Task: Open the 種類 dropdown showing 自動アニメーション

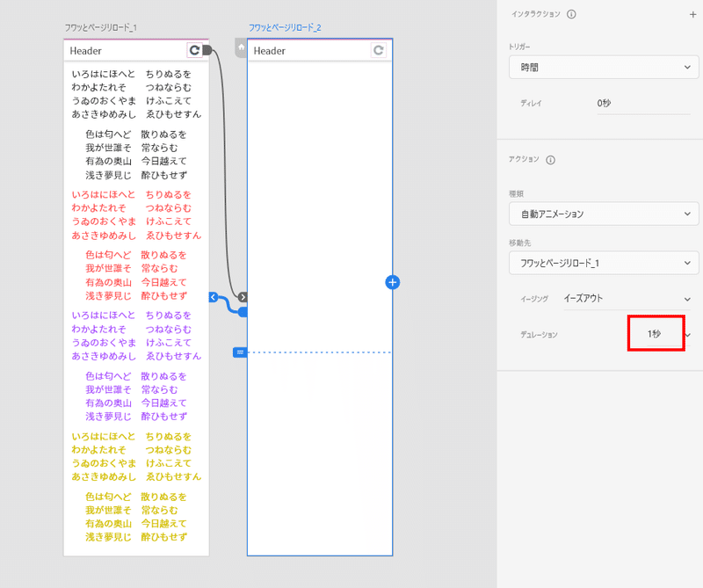Action: tap(604, 214)
